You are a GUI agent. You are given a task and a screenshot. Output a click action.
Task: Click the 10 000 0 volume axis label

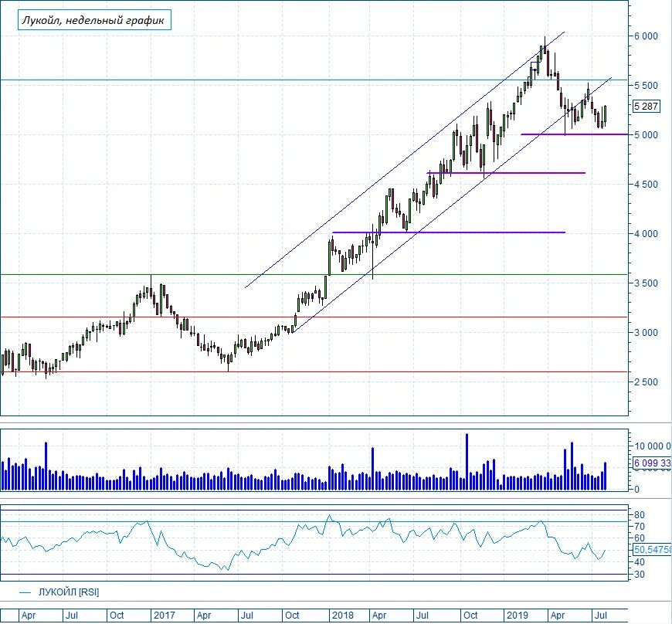[x=652, y=446]
